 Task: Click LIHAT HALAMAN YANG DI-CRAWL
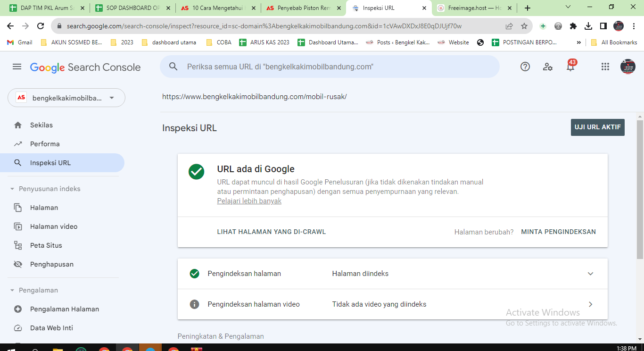point(272,232)
